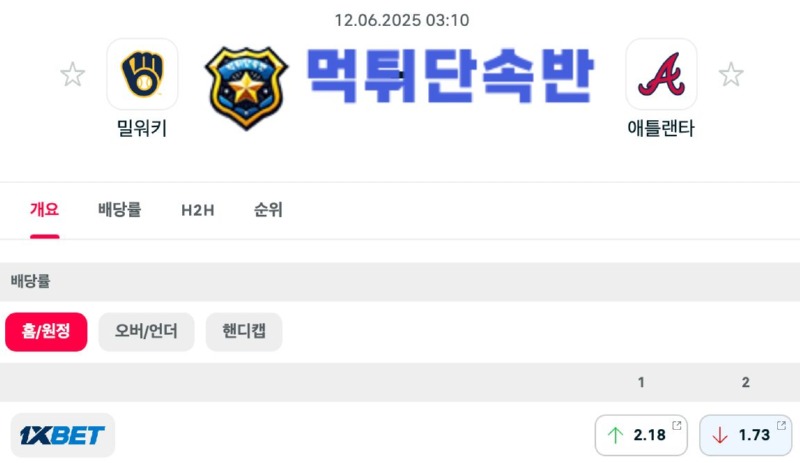
Task: Favorite Milwaukee with the left star icon
Action: coord(72,75)
